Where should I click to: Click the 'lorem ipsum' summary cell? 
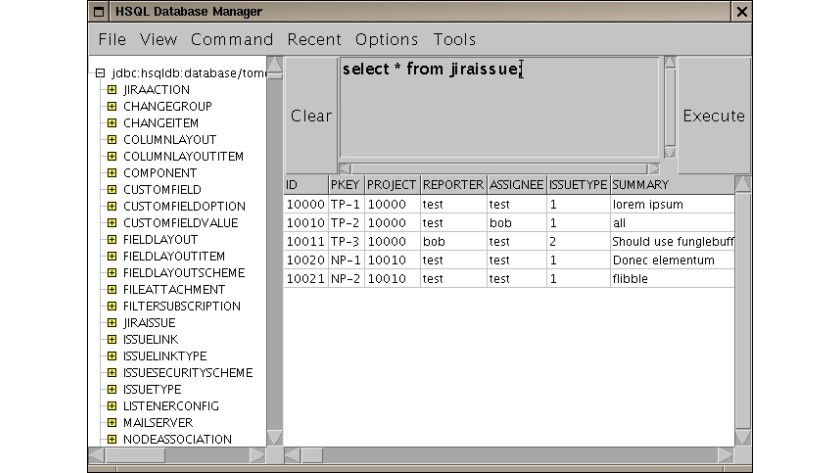(672, 204)
